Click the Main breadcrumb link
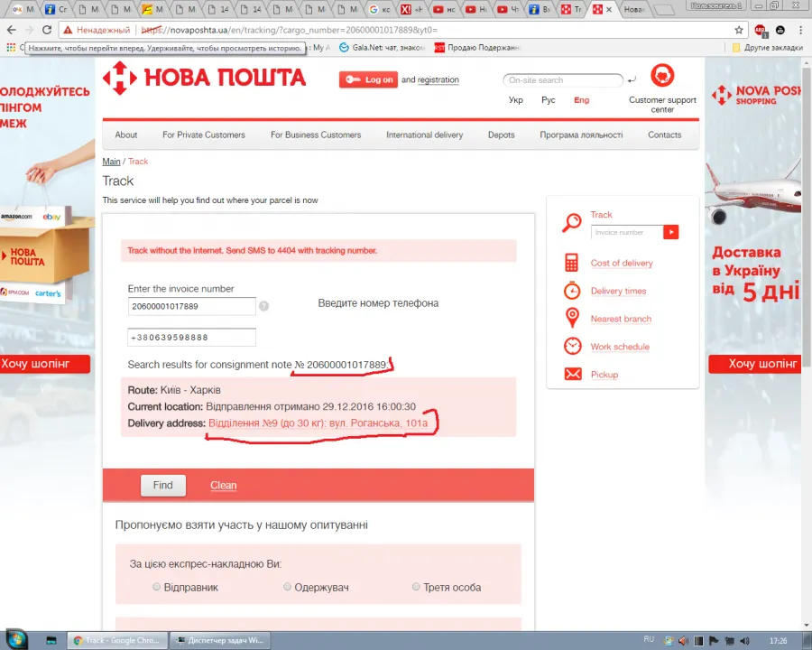 coord(111,162)
